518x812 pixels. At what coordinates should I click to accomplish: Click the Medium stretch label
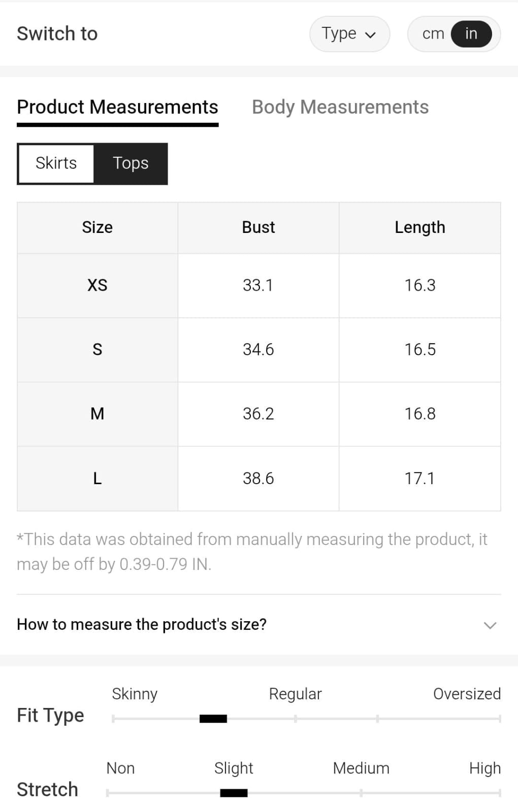point(361,768)
